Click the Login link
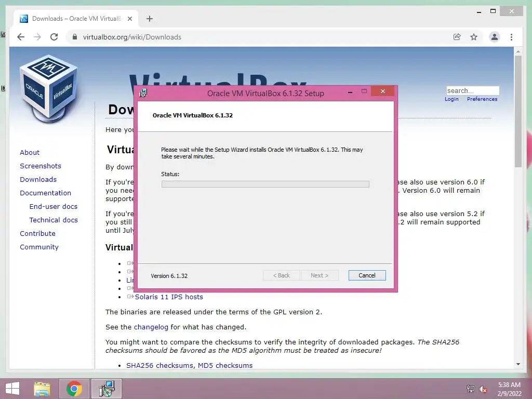The width and height of the screenshot is (532, 399). (x=451, y=99)
